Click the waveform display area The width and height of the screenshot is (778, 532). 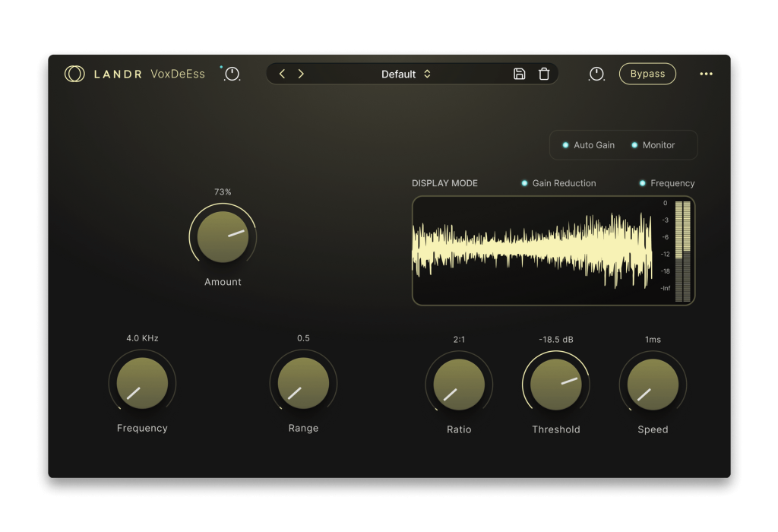click(532, 251)
